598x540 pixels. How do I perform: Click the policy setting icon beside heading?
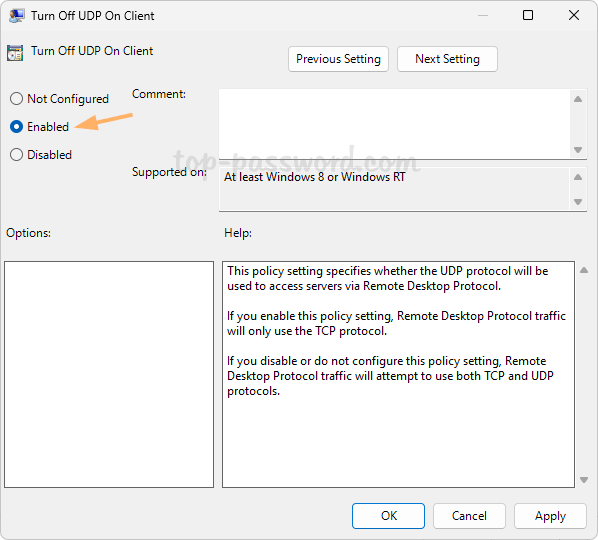click(15, 53)
